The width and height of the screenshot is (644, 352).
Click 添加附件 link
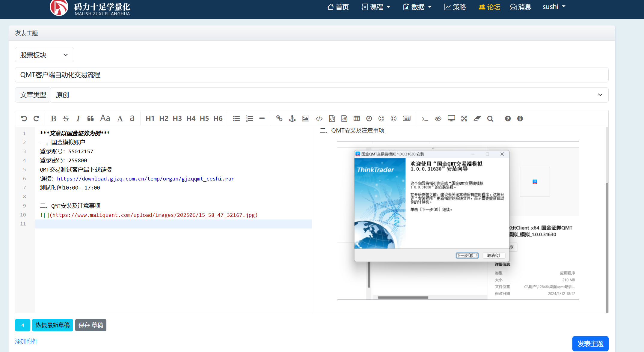click(x=26, y=341)
